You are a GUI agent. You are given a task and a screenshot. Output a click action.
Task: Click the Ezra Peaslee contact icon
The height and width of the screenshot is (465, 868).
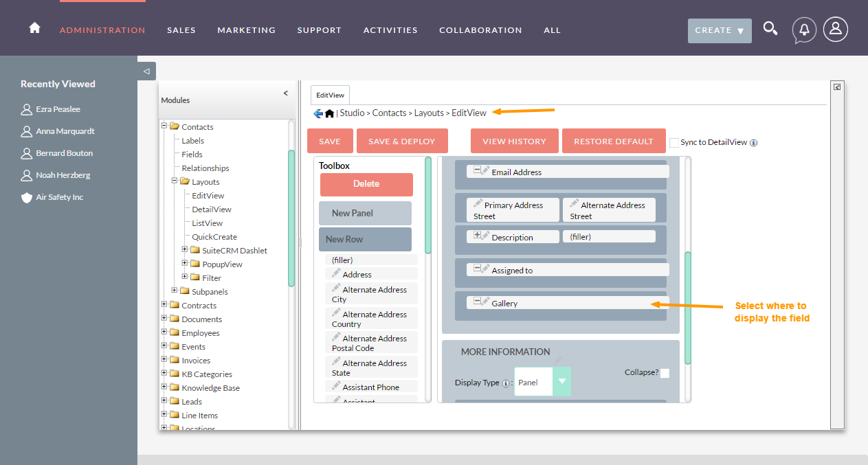tap(27, 109)
